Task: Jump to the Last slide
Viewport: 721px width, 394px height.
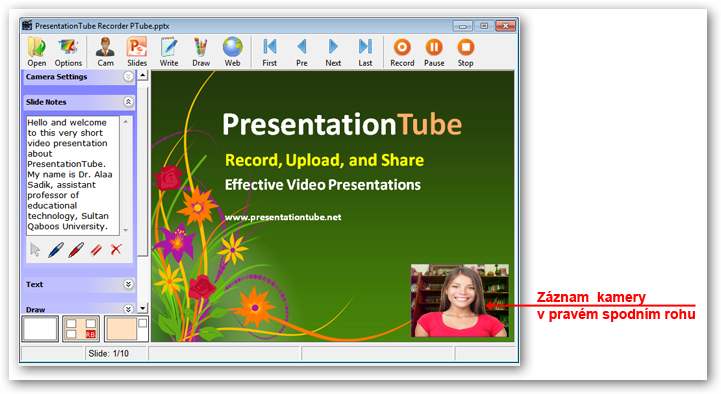Action: click(x=365, y=52)
